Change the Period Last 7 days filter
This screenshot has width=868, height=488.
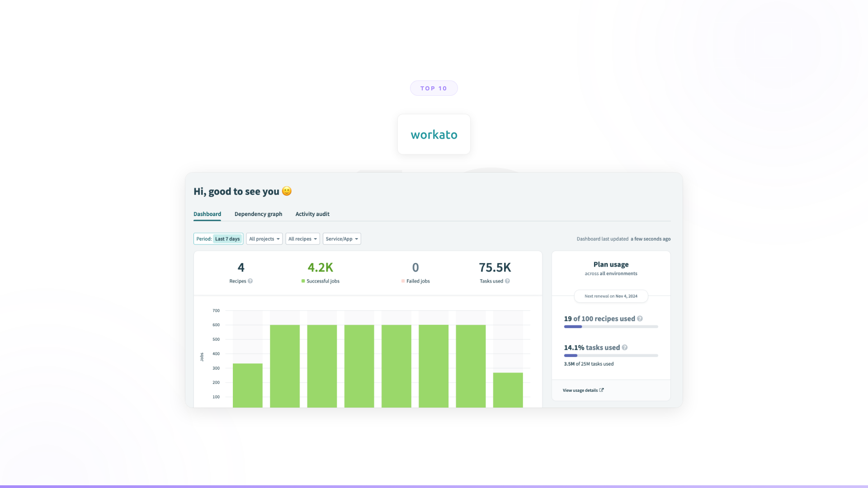pos(218,239)
